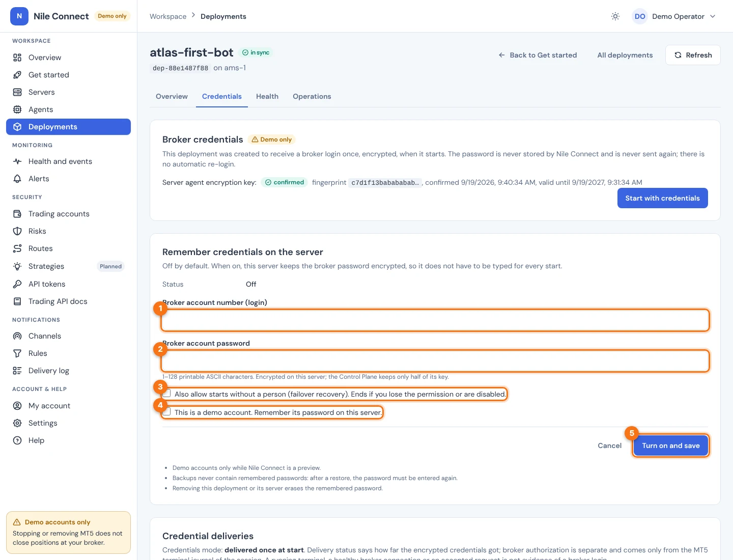Follow the Back to Get started link
The height and width of the screenshot is (560, 733).
[538, 55]
